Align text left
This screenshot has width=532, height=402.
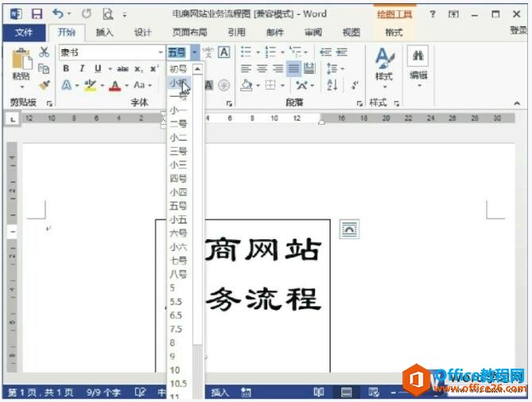(246, 69)
